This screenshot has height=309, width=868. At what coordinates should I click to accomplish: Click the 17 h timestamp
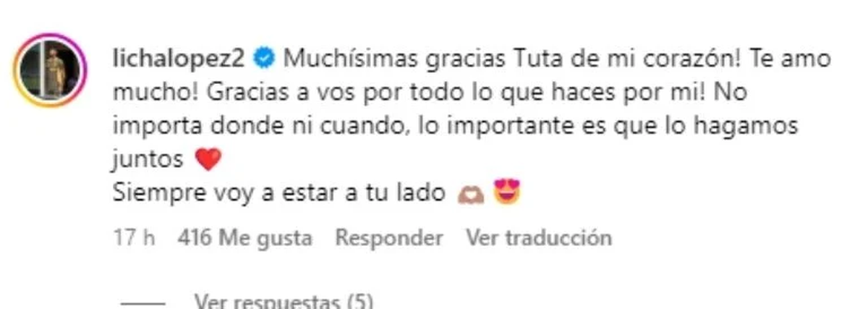tap(134, 237)
